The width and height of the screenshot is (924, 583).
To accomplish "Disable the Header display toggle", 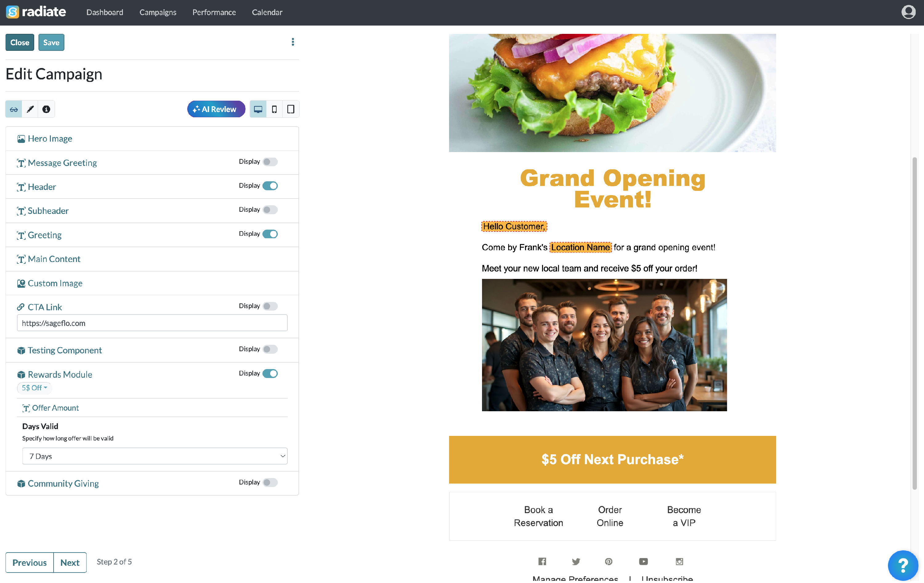I will pyautogui.click(x=270, y=186).
